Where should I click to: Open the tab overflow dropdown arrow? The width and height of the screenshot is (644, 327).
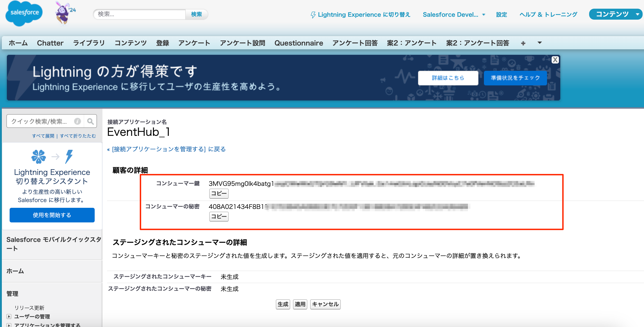coord(539,43)
